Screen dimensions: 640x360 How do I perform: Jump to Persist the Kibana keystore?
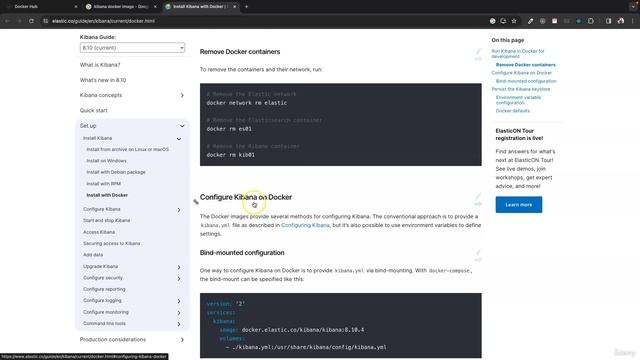pyautogui.click(x=521, y=89)
